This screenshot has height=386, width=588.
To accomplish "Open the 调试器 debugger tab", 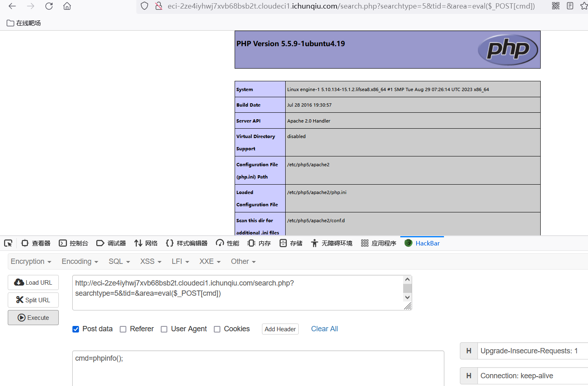I will pyautogui.click(x=111, y=243).
